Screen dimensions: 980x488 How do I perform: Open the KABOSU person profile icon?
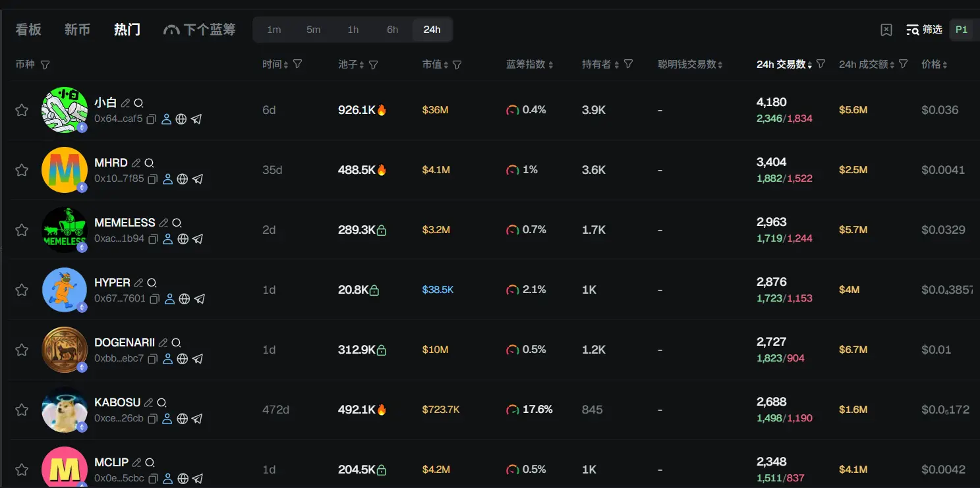167,419
